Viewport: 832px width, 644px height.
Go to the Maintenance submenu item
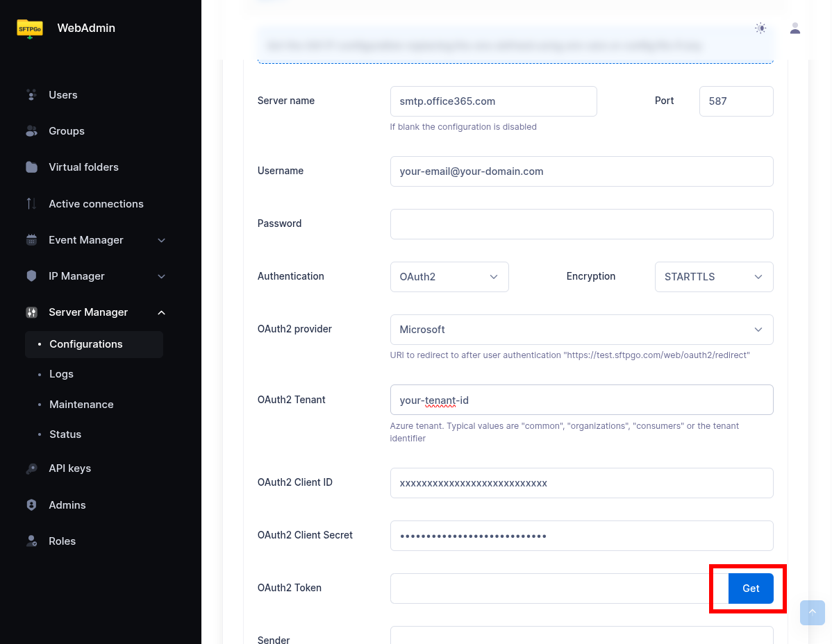pyautogui.click(x=81, y=405)
